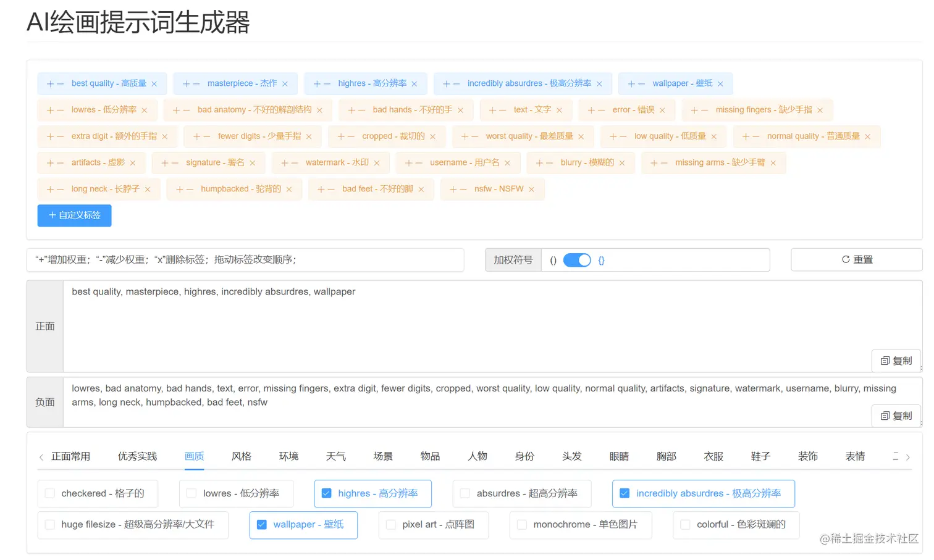Switch to the 场景 scene tab
Screen dimensions: 934x560
383,457
